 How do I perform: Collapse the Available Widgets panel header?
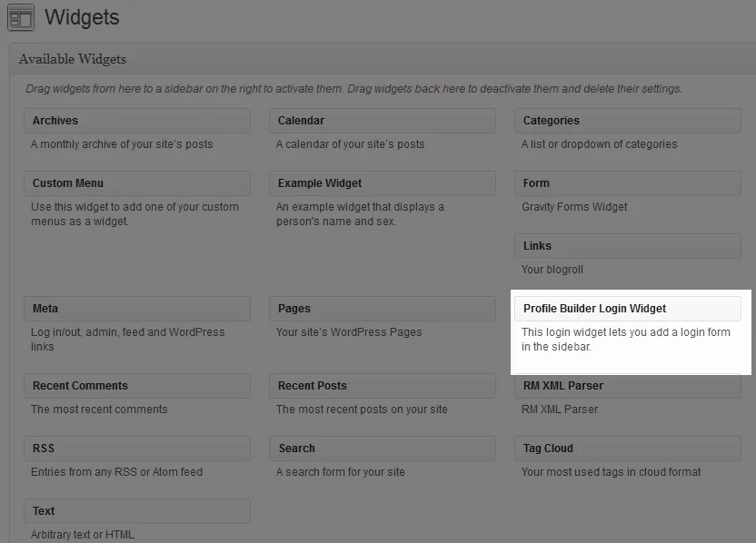click(x=382, y=59)
